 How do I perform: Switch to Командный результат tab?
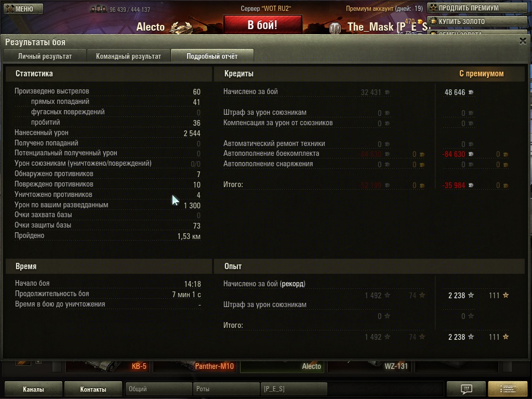pos(128,56)
